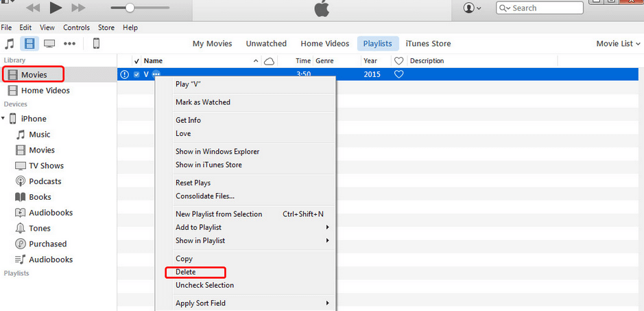Viewport: 644px width, 311px height.
Task: Click the exclamation warning icon on row V
Action: click(x=125, y=74)
